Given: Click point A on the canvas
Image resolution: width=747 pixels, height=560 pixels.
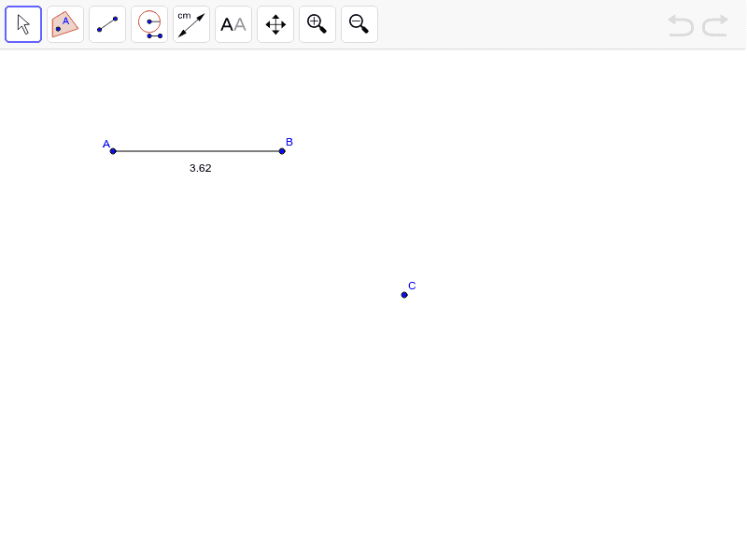Looking at the screenshot, I should tap(113, 151).
